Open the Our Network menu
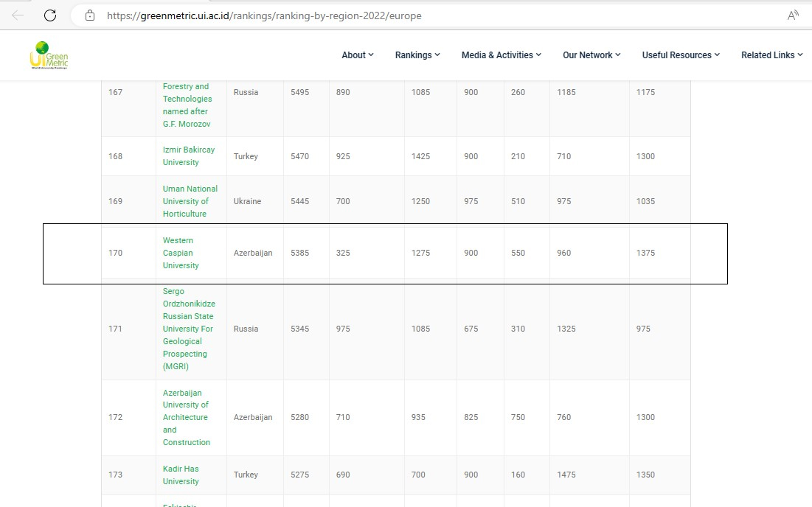 point(591,55)
